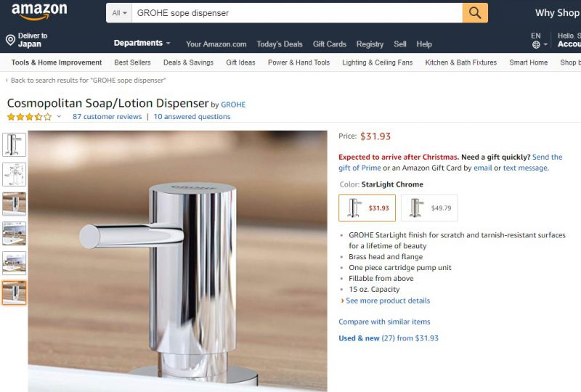Viewport: 581px width, 392px height.
Task: Select the last highlighted product thumbnail
Action: point(14,293)
